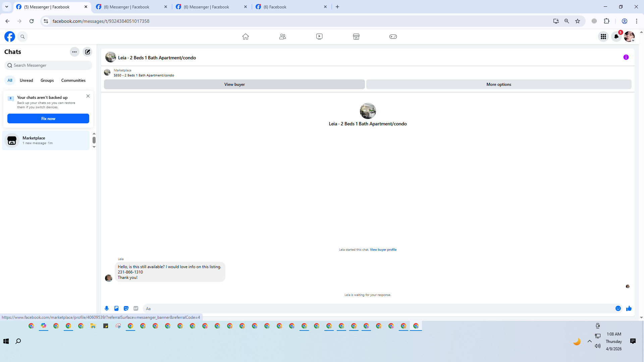
Task: Compose a new message with pencil icon
Action: 88,52
